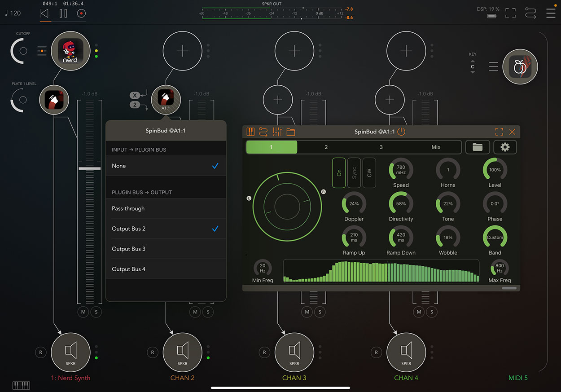Adjust the channel 1 volume fader
Image resolution: width=561 pixels, height=392 pixels.
click(89, 167)
